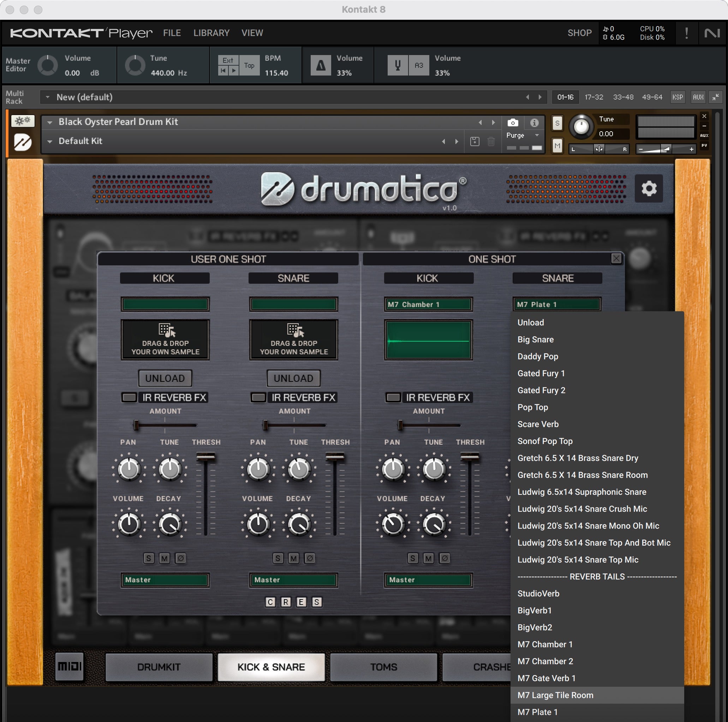Open Drumatica settings gear
This screenshot has height=722, width=728.
point(649,188)
